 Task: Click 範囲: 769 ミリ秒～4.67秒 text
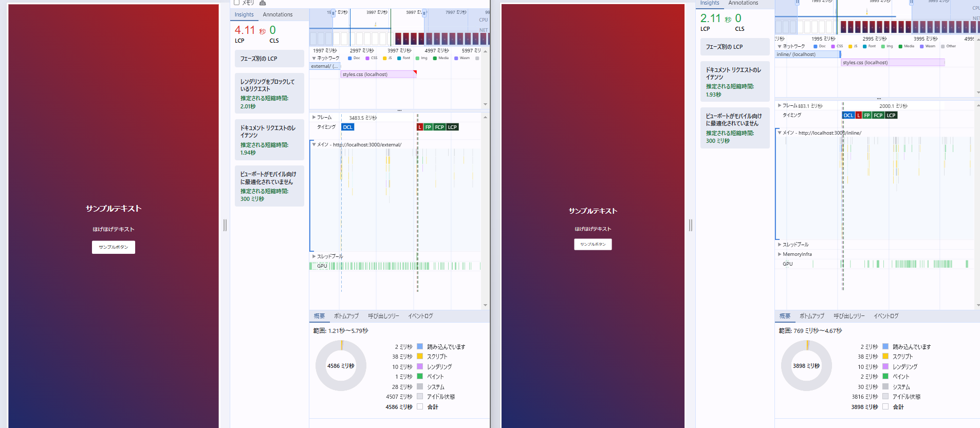(x=810, y=331)
